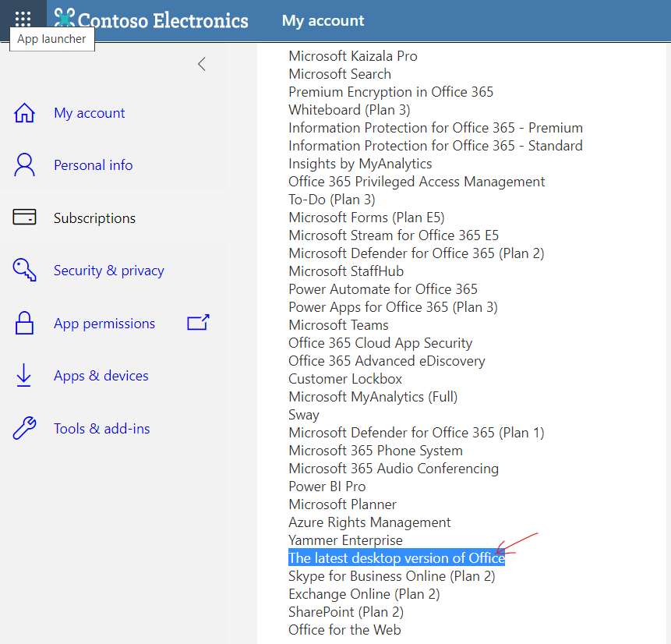Click 'Microsoft Defender for Office 365 (Plan 1)'
Image resolution: width=671 pixels, height=644 pixels.
click(416, 433)
